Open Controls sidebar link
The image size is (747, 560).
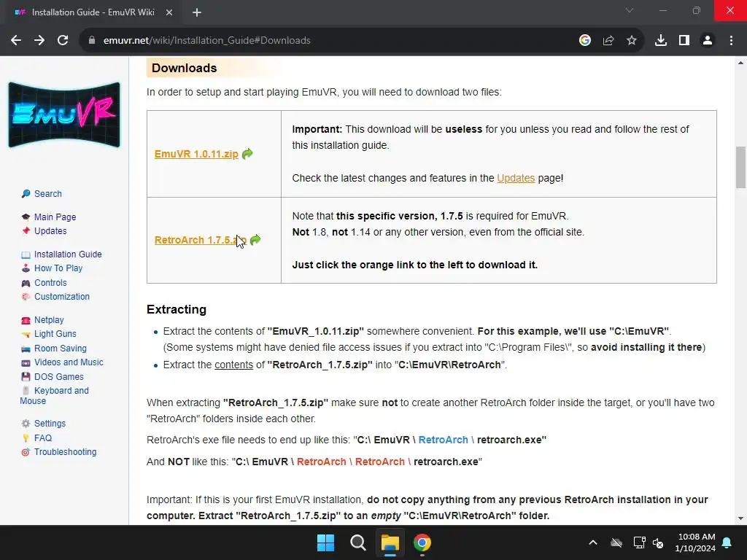pos(50,283)
